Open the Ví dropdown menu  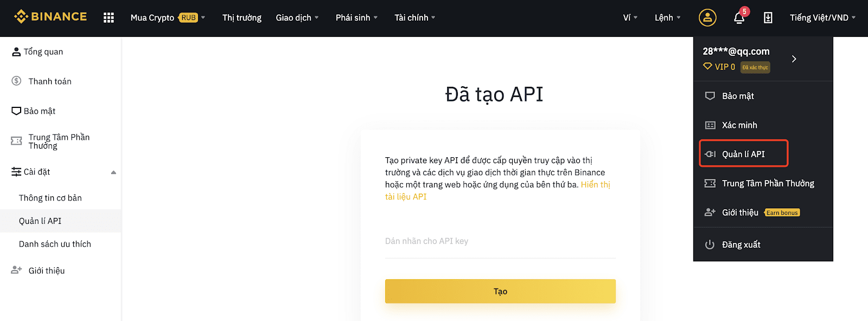tap(630, 18)
